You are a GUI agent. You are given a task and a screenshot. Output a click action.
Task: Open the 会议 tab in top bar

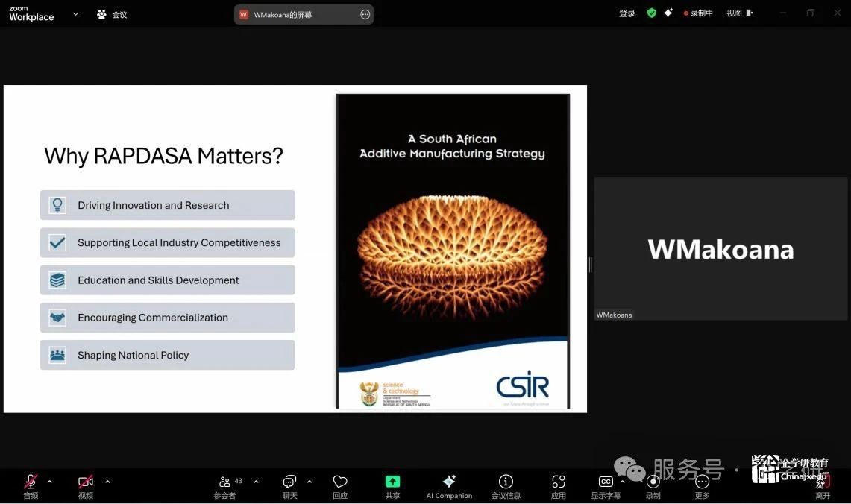coord(112,15)
